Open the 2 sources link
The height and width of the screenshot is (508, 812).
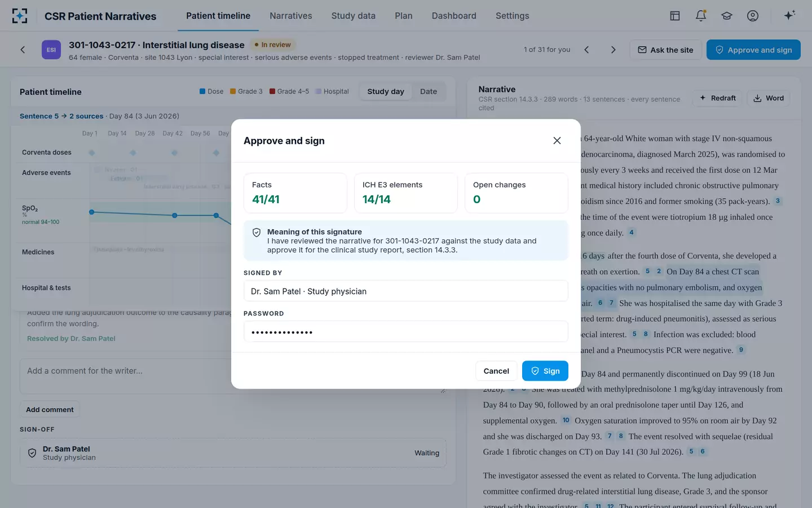point(86,116)
